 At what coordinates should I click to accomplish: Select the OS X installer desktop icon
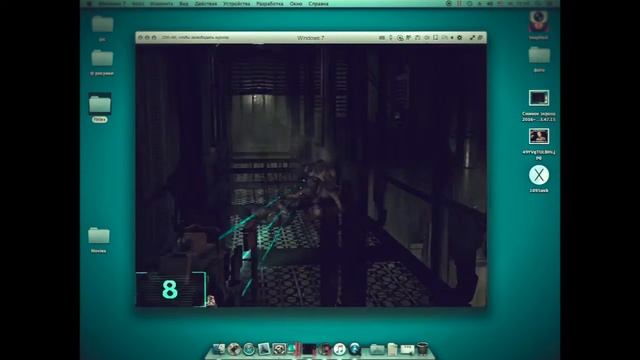[539, 176]
